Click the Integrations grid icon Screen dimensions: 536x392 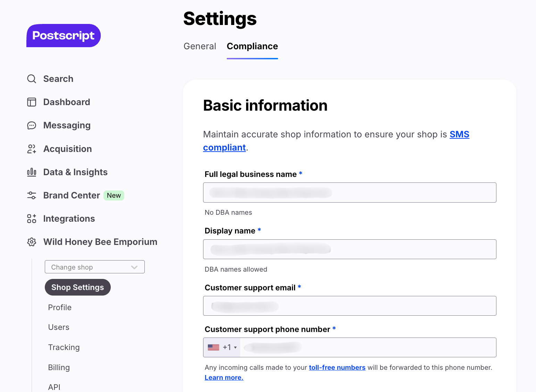[32, 219]
